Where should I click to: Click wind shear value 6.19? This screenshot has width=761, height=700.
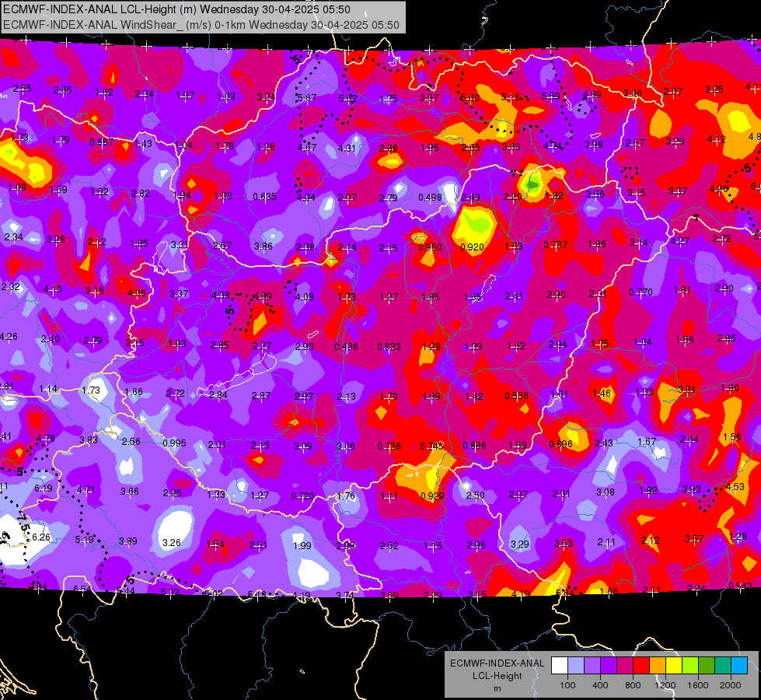point(43,488)
